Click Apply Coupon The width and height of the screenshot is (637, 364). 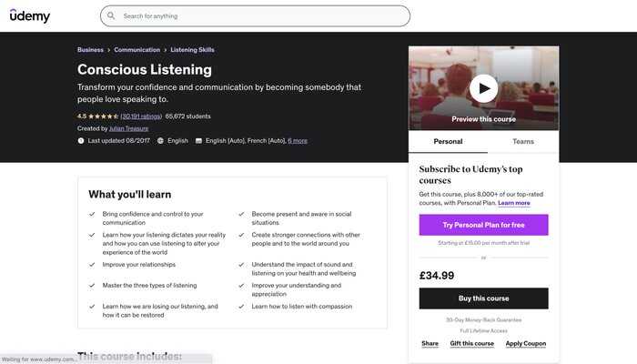point(526,343)
